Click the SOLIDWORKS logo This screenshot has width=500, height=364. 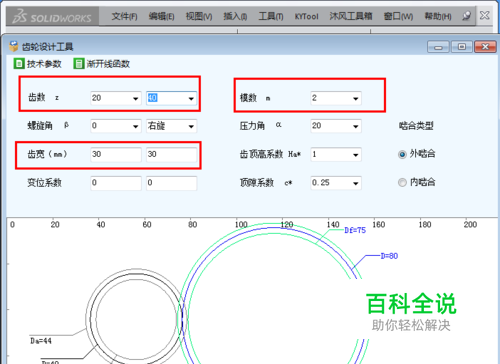pyautogui.click(x=52, y=17)
